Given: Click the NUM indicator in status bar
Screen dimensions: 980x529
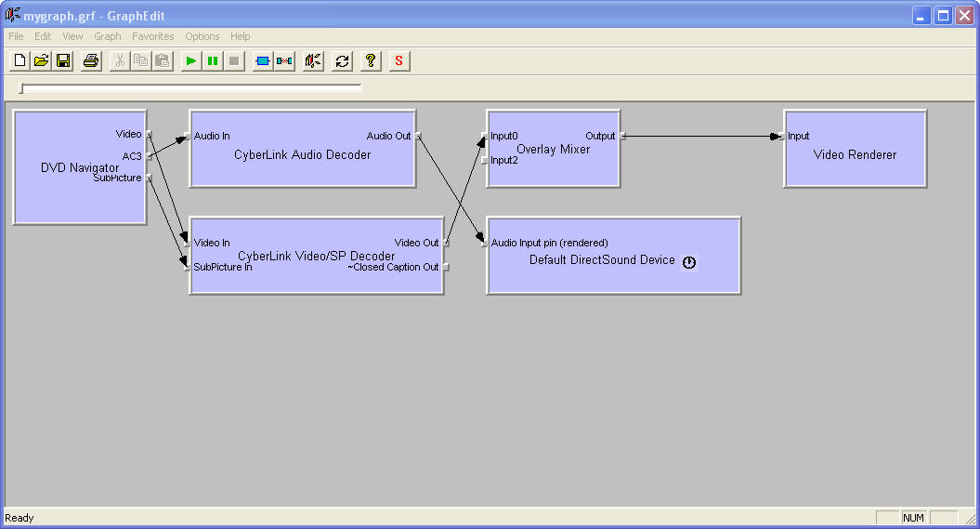Looking at the screenshot, I should coord(913,518).
